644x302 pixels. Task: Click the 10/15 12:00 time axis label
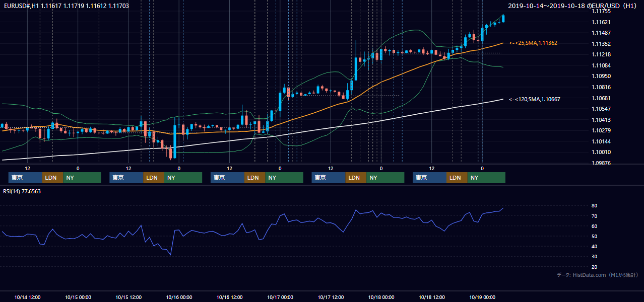click(128, 297)
